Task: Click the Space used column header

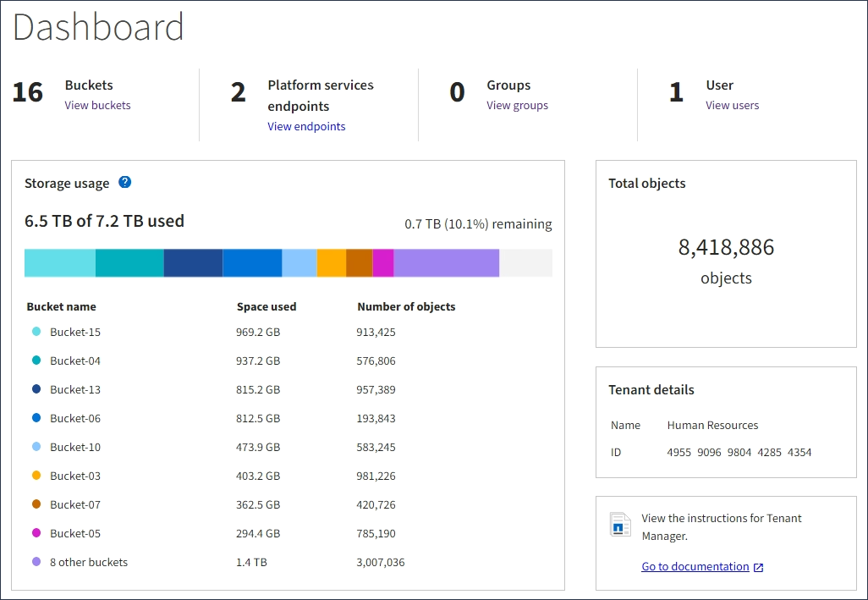Action: click(x=266, y=307)
